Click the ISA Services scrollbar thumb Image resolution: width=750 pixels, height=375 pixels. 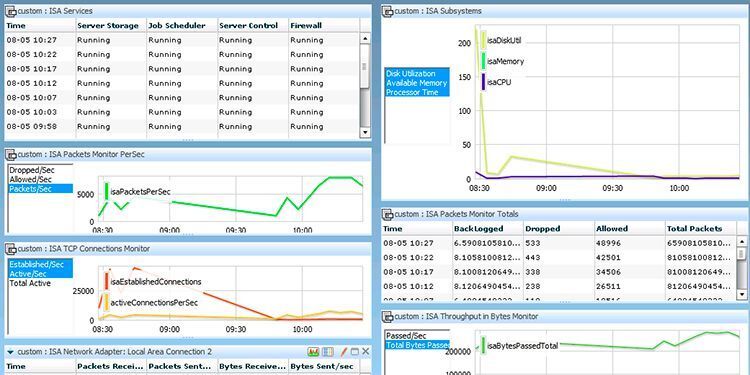tap(364, 66)
